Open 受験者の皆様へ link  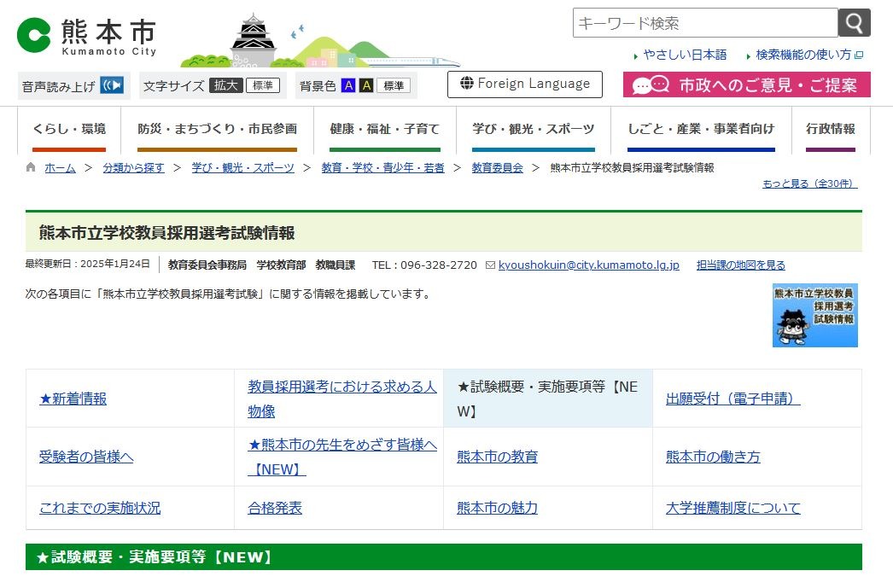(86, 457)
